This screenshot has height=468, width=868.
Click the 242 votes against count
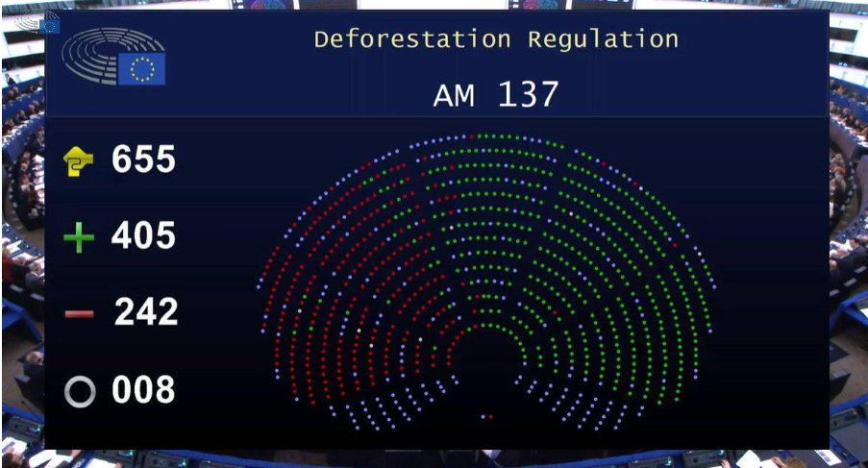point(145,312)
